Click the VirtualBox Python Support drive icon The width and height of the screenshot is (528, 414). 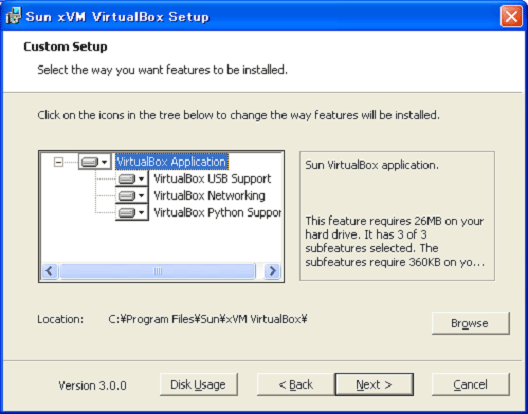pyautogui.click(x=127, y=213)
